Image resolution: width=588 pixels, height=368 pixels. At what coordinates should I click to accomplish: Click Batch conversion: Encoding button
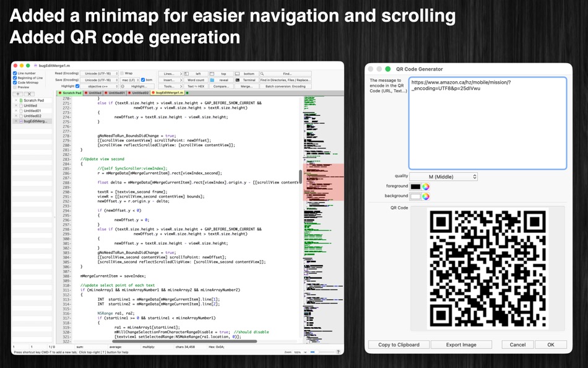(x=285, y=86)
